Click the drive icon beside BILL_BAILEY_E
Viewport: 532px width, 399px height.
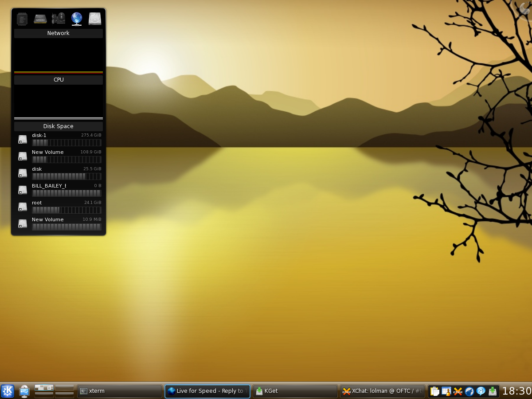(23, 190)
